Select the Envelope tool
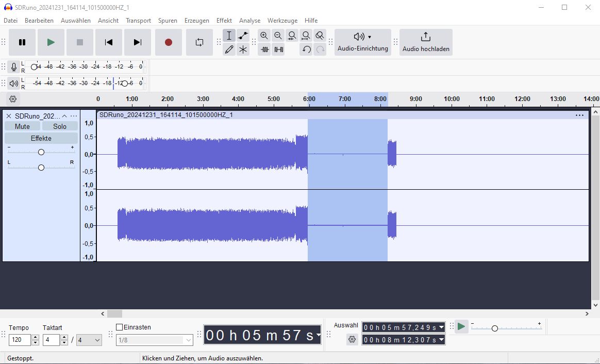This screenshot has width=600, height=364. pyautogui.click(x=243, y=36)
